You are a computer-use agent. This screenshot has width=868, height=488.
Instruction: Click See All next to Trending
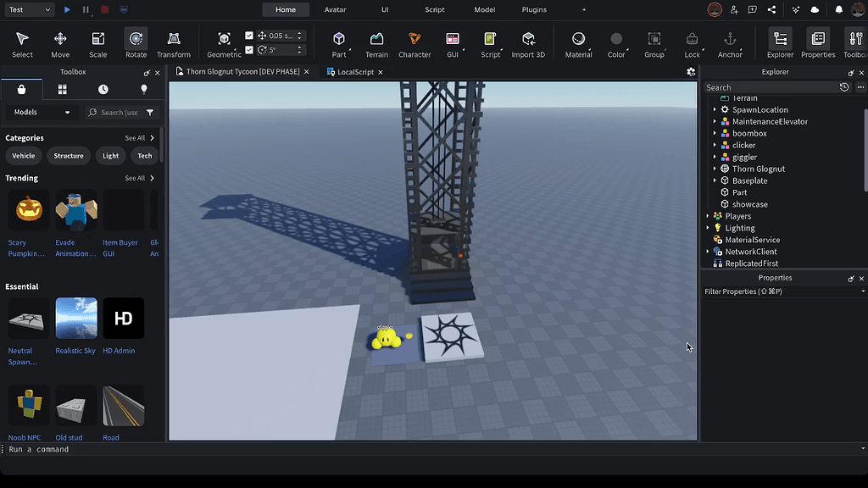tap(134, 178)
